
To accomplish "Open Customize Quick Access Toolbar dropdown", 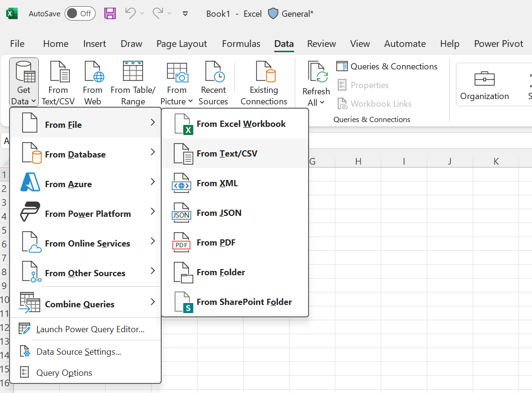I will tap(185, 13).
